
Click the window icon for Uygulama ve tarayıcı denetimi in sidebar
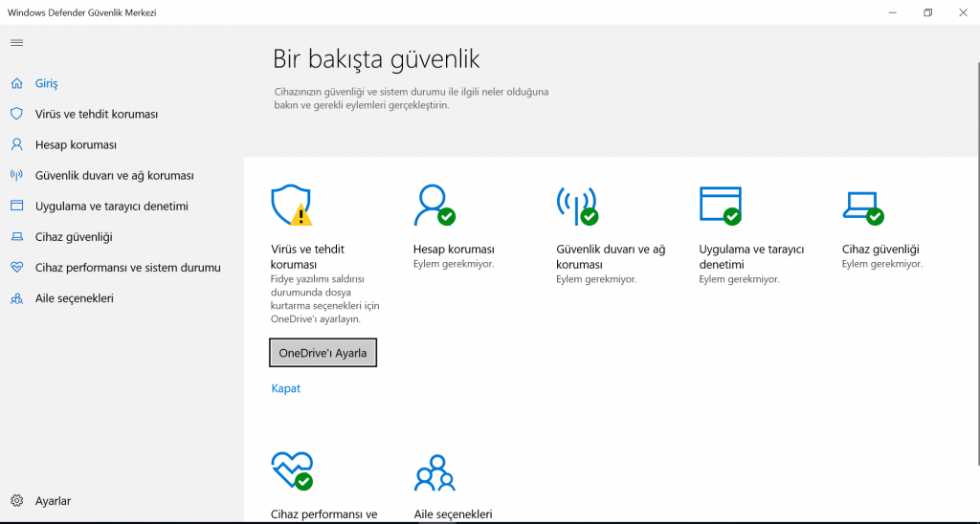tap(17, 206)
